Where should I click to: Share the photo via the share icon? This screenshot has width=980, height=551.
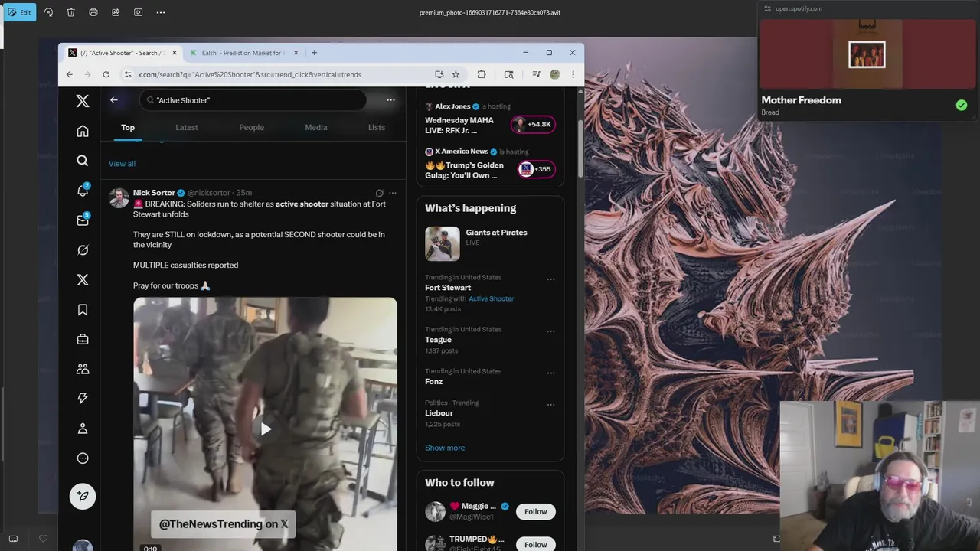116,12
